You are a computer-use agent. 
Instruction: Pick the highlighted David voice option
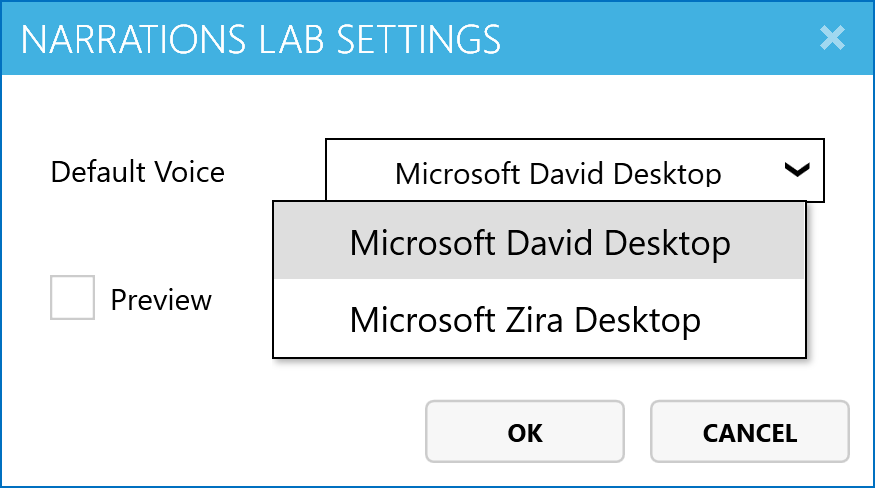pos(539,243)
